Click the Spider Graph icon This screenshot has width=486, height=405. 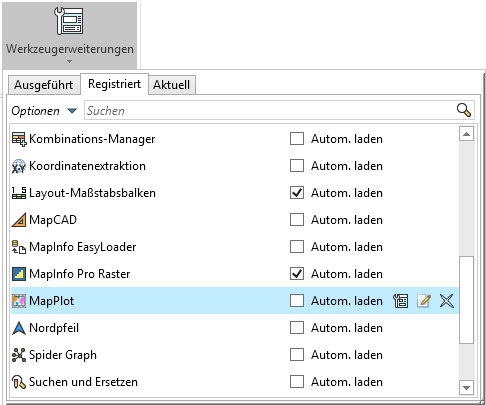[19, 355]
